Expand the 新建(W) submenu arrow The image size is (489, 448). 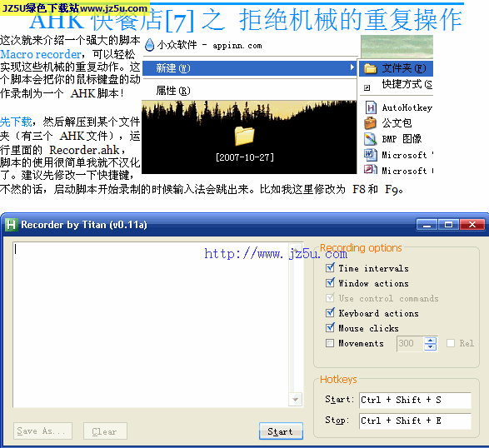[352, 67]
